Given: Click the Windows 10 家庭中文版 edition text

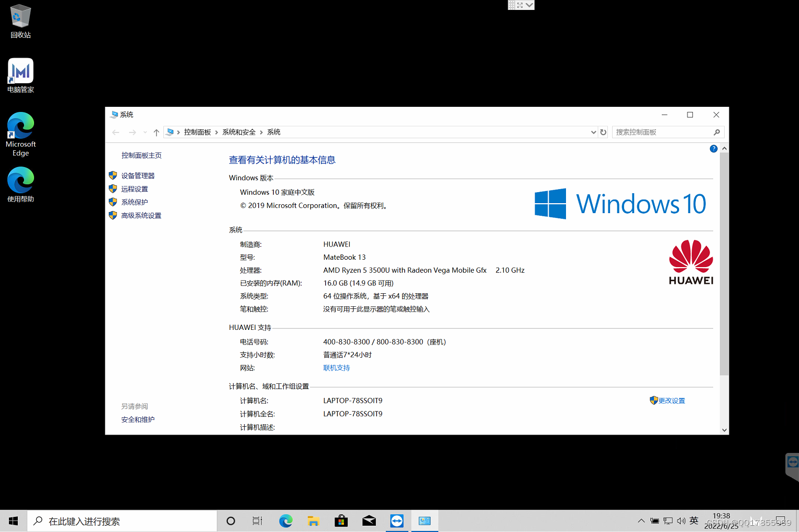Looking at the screenshot, I should pos(278,192).
